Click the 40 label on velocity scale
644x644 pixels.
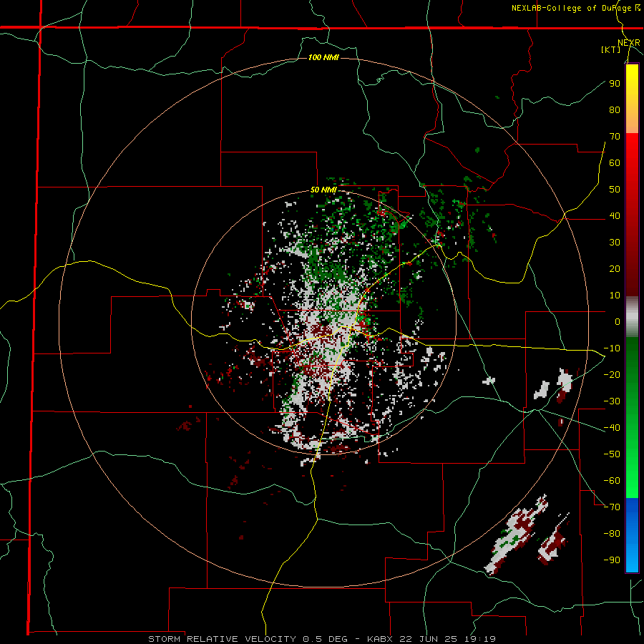tap(615, 215)
